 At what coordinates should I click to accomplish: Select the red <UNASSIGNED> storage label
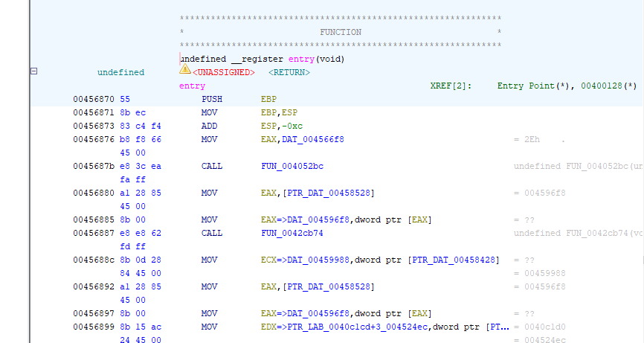[x=224, y=73]
